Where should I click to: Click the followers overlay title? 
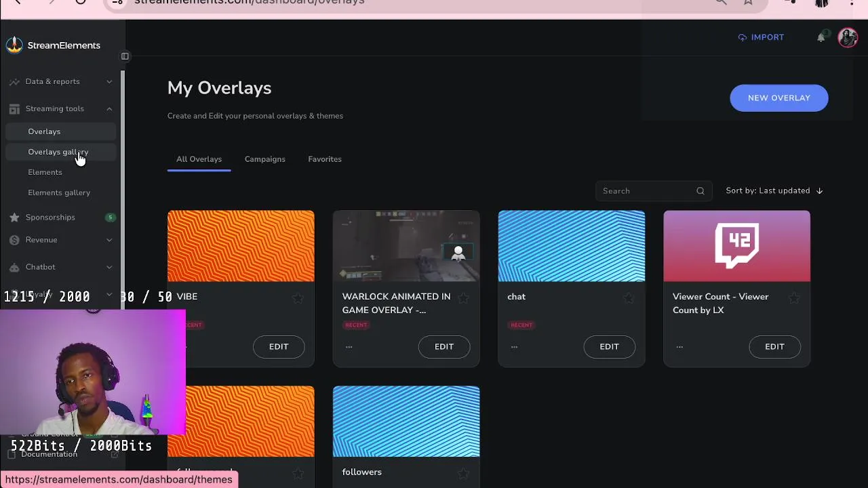pyautogui.click(x=362, y=472)
